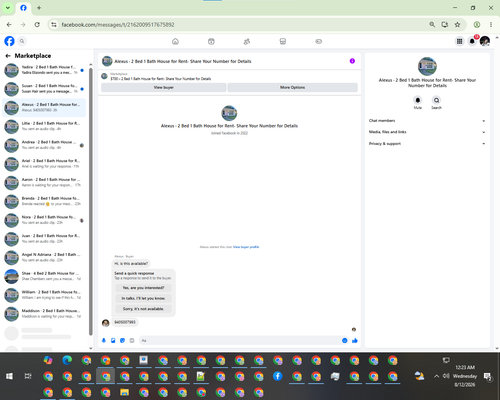Open Shae 4 Bed 2 Bath conversation

44,276
